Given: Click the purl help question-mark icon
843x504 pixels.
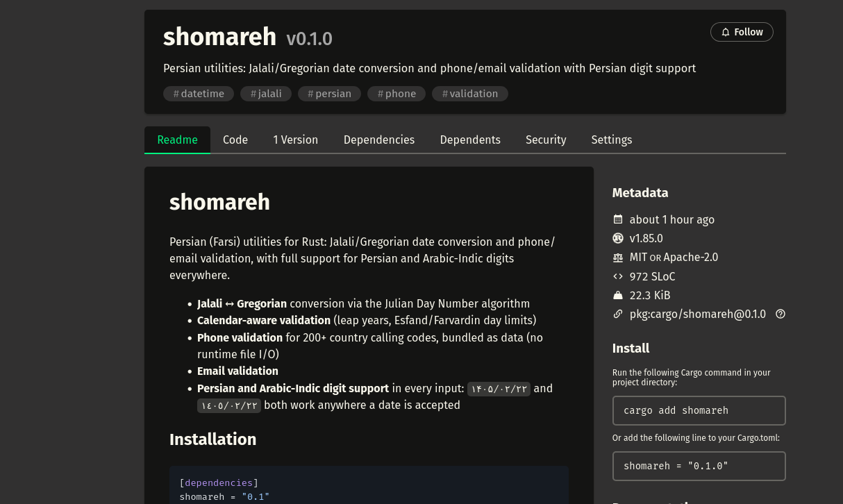Looking at the screenshot, I should [781, 314].
